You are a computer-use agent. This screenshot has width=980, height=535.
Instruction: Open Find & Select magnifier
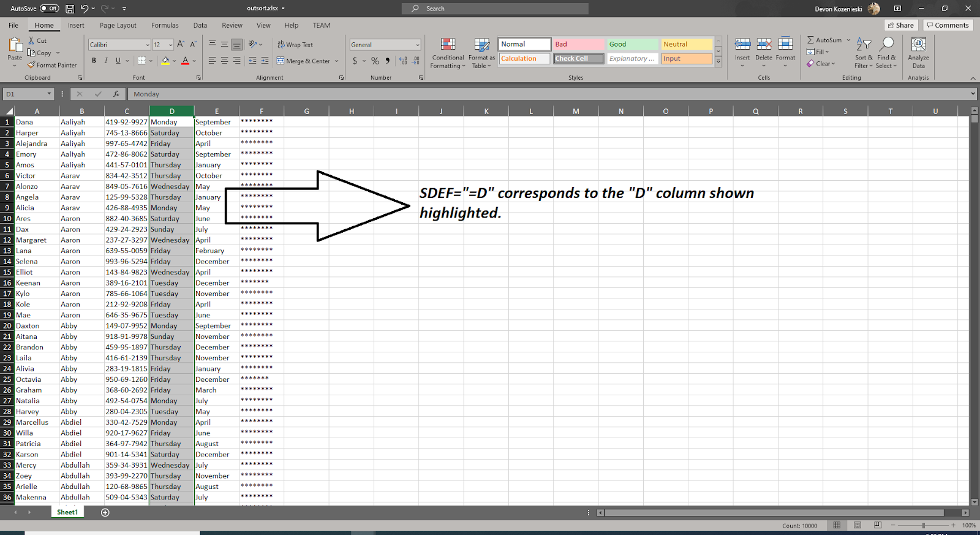pos(886,53)
